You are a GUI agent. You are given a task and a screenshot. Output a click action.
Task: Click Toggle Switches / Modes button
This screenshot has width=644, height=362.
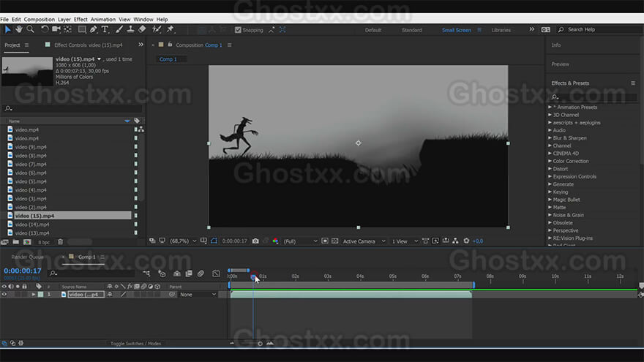tap(135, 344)
